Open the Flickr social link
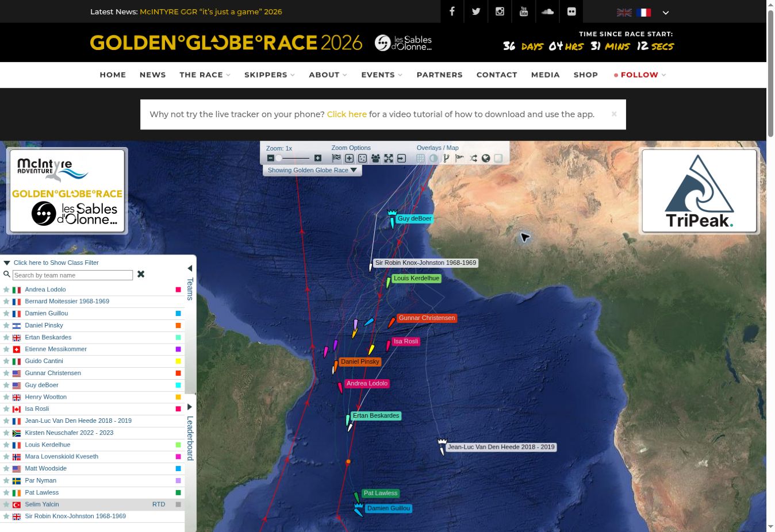775x532 pixels. (571, 11)
